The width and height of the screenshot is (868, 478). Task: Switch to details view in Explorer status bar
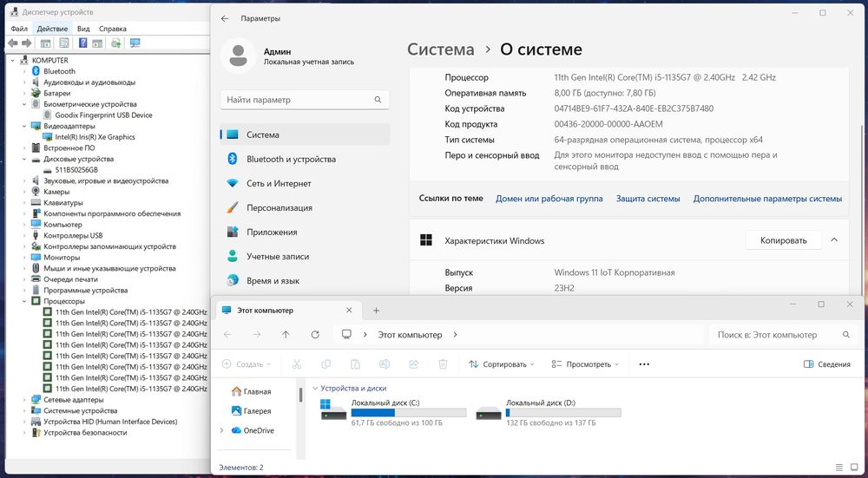coord(839,468)
